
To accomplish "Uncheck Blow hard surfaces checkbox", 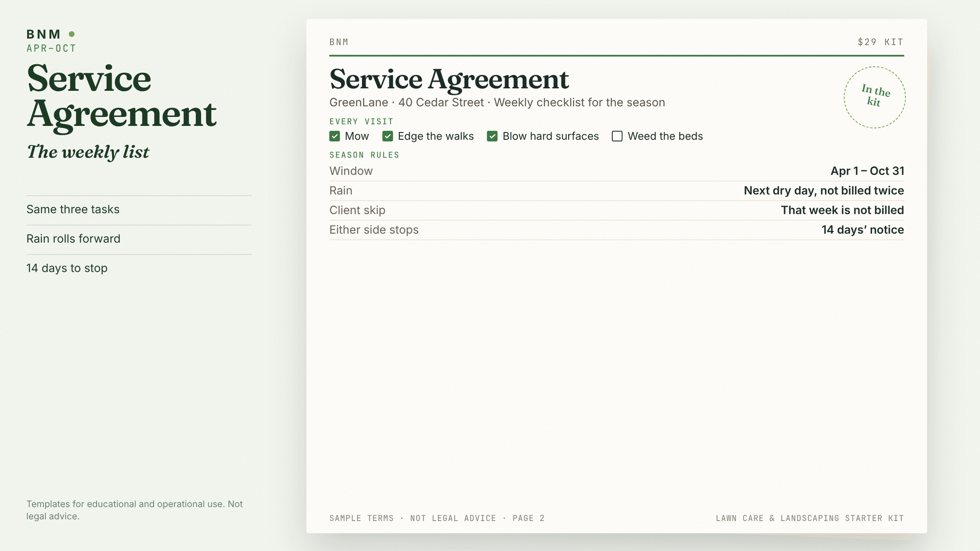I will pos(492,136).
